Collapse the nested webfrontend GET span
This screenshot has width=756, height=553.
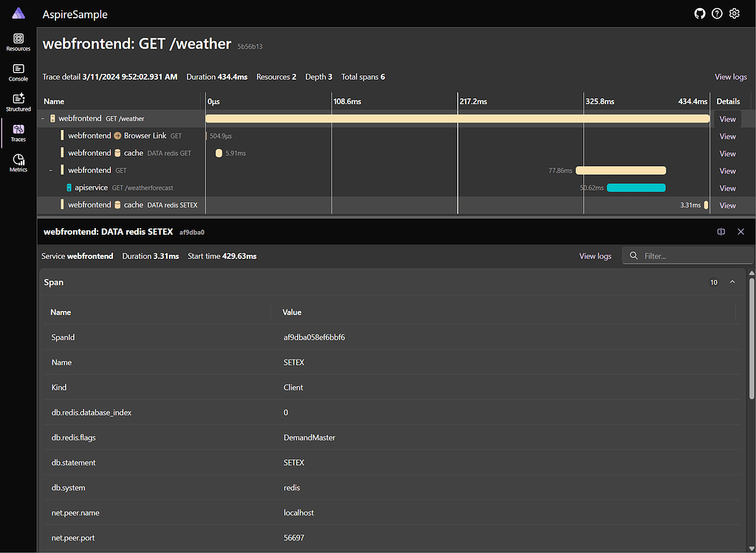50,170
